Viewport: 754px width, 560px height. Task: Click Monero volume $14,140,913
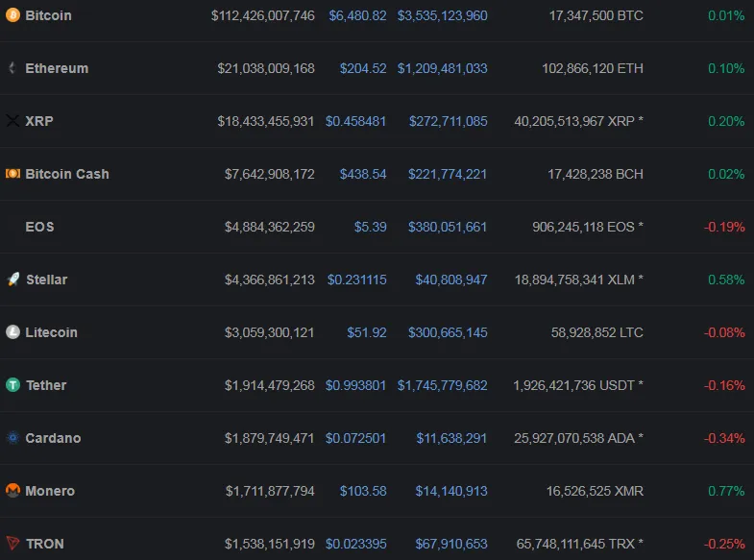pyautogui.click(x=451, y=491)
